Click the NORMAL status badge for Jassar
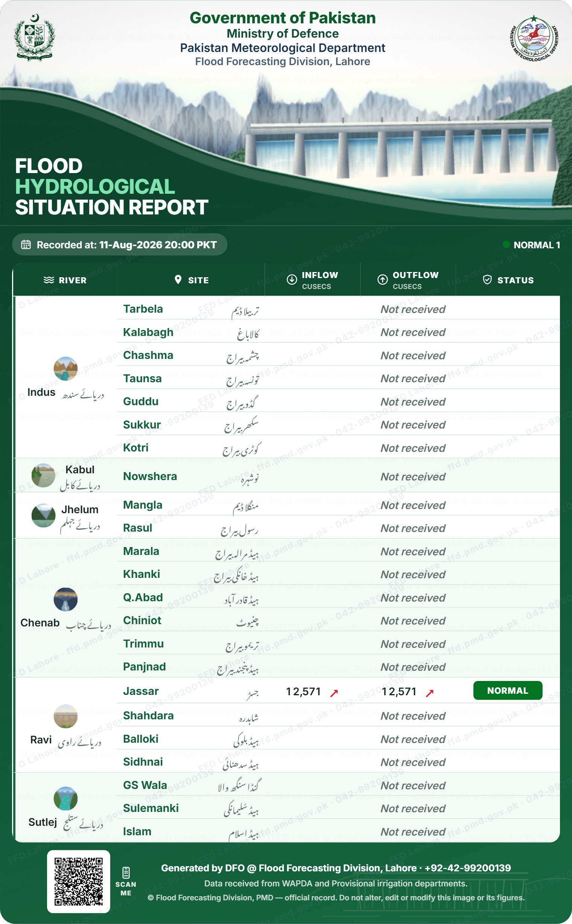 [x=508, y=691]
